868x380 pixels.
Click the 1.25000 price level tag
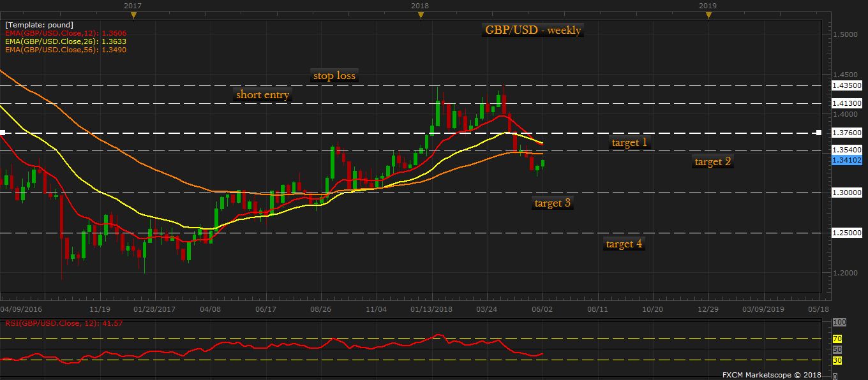848,233
